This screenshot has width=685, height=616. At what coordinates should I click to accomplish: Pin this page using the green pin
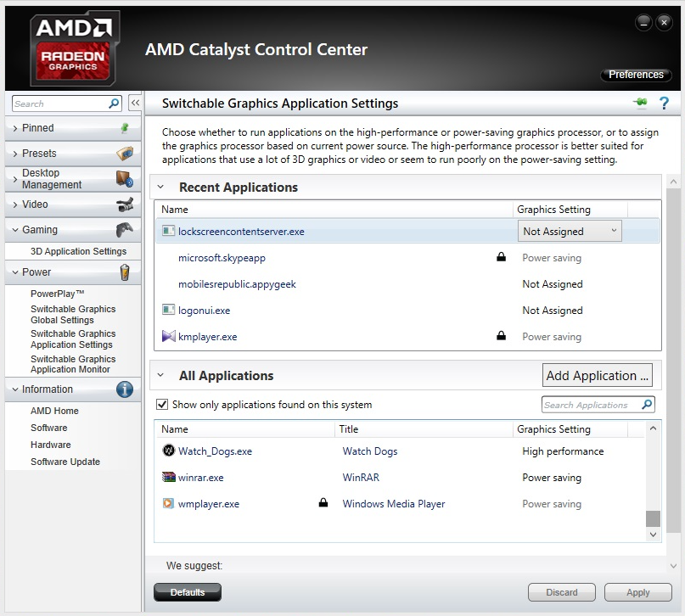[641, 103]
